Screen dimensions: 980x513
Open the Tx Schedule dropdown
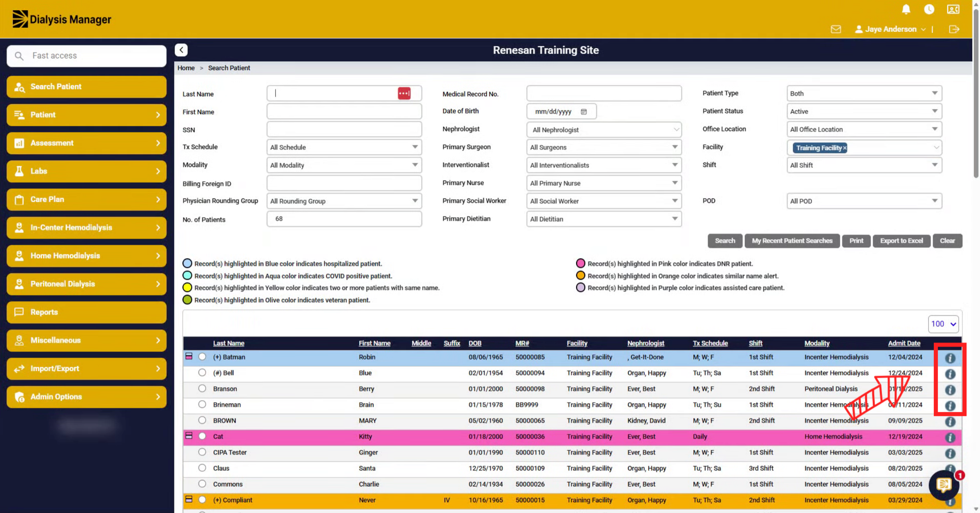click(x=344, y=147)
